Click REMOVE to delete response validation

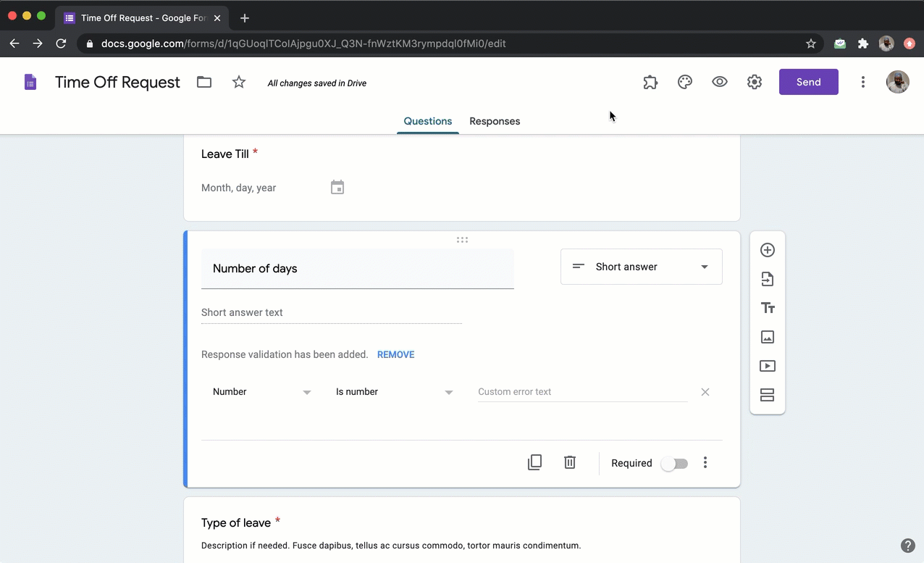pos(395,354)
